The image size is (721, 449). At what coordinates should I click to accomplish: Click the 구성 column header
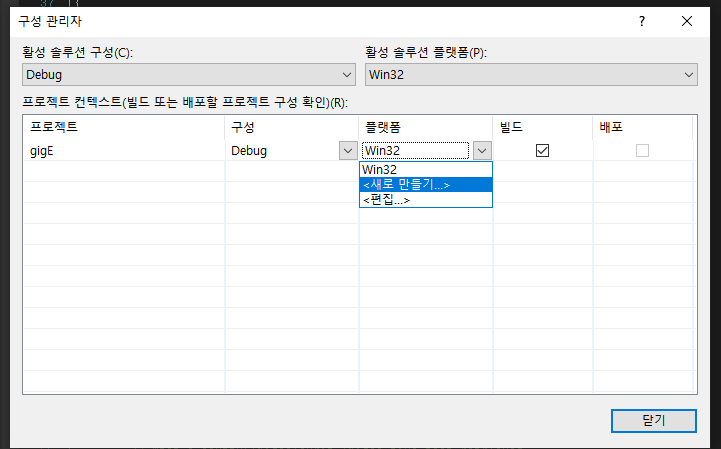292,127
